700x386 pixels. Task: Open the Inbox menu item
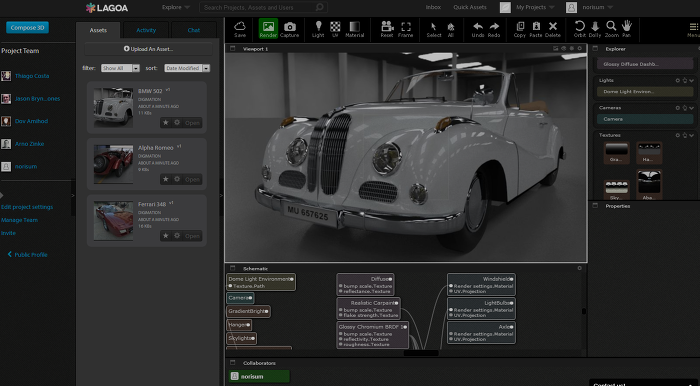433,7
